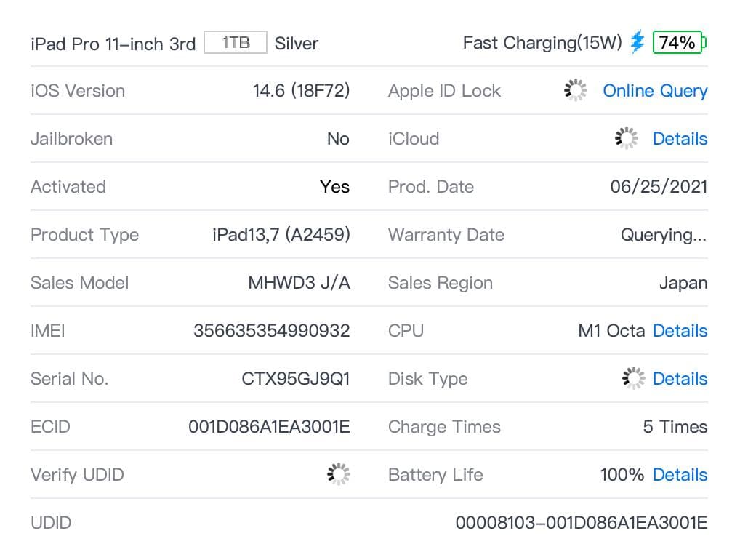Click the Fast Charging(15W) label

tap(542, 43)
